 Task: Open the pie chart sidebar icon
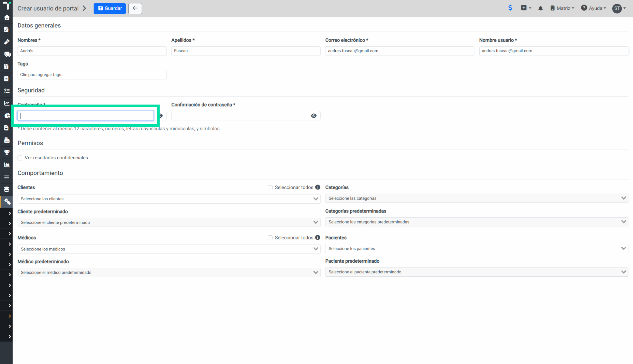7,116
